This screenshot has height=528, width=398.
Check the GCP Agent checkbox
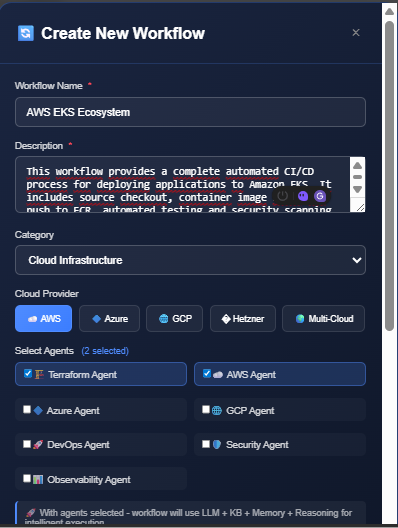[x=206, y=409]
